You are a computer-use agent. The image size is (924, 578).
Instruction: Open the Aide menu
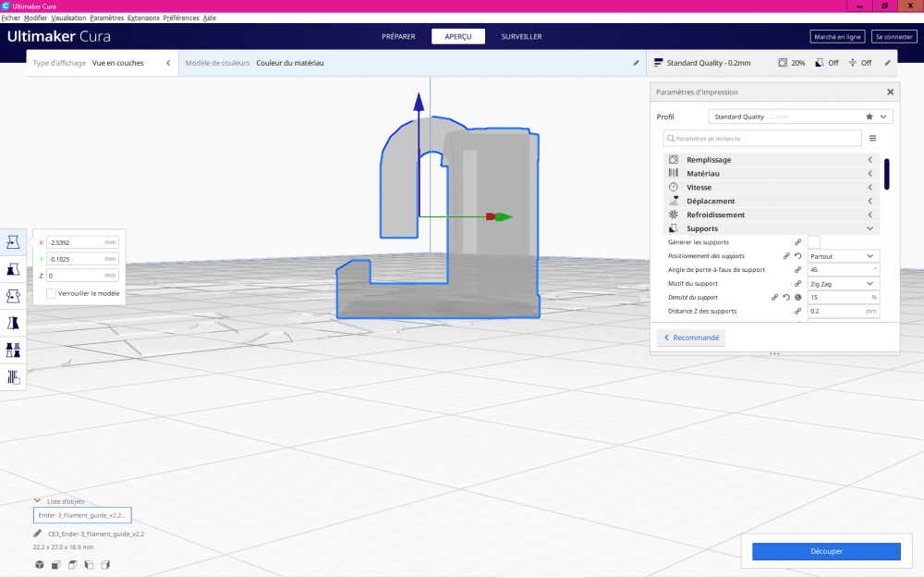pyautogui.click(x=209, y=18)
